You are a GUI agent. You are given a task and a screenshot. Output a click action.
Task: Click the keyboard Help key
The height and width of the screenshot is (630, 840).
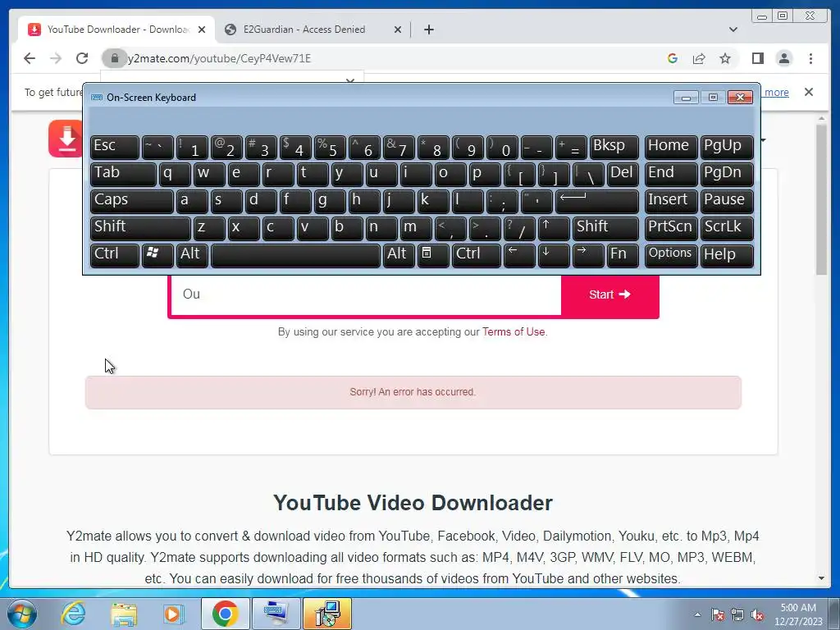pos(727,255)
